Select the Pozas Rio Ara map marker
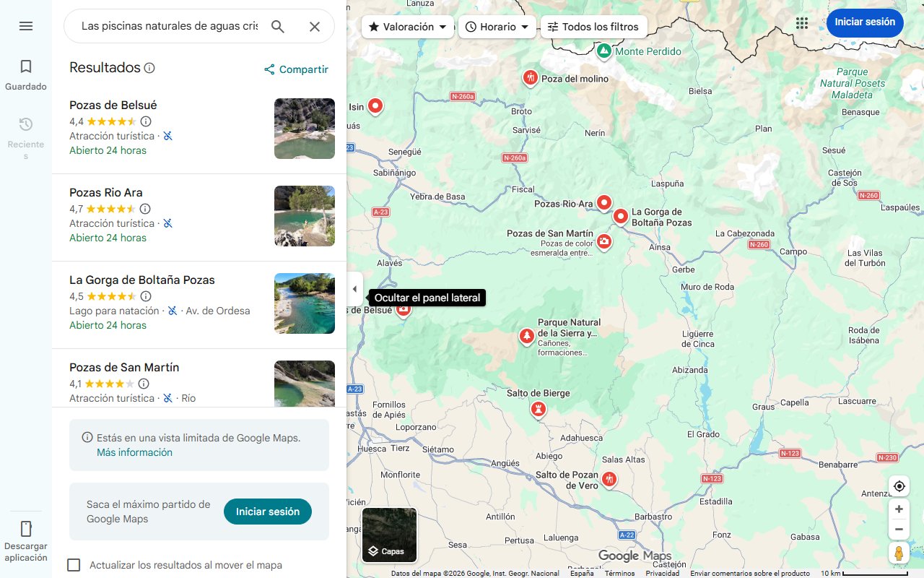924x578 pixels. (603, 203)
